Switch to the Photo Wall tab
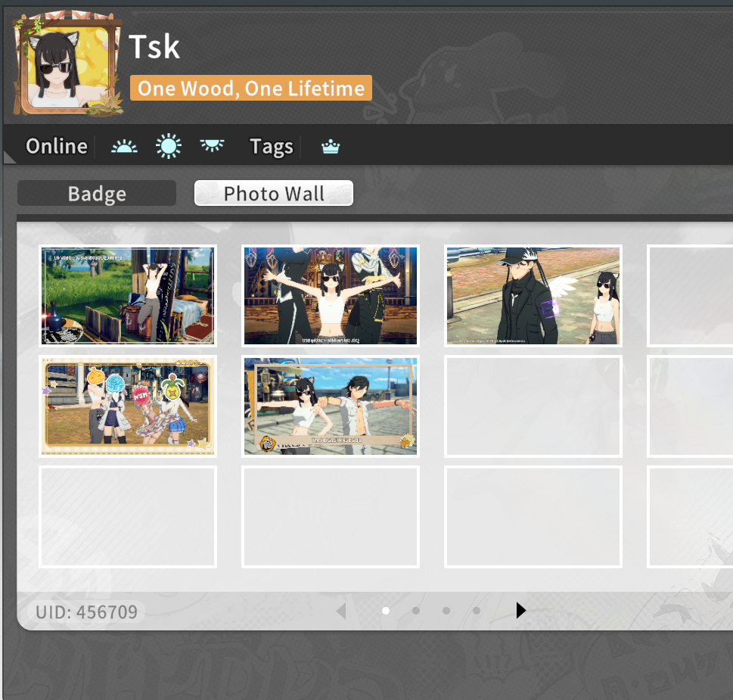The image size is (733, 700). point(274,193)
